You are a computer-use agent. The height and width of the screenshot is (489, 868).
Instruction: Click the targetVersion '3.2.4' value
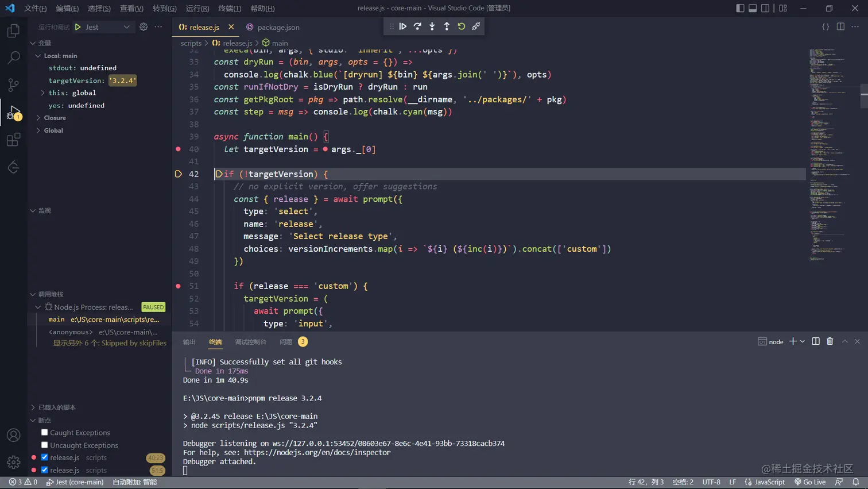(122, 80)
